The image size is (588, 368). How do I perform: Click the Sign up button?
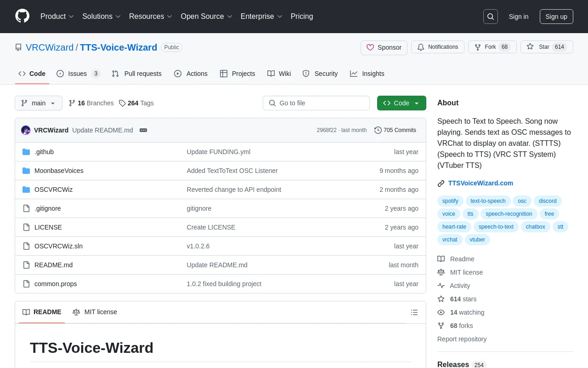[x=556, y=17]
